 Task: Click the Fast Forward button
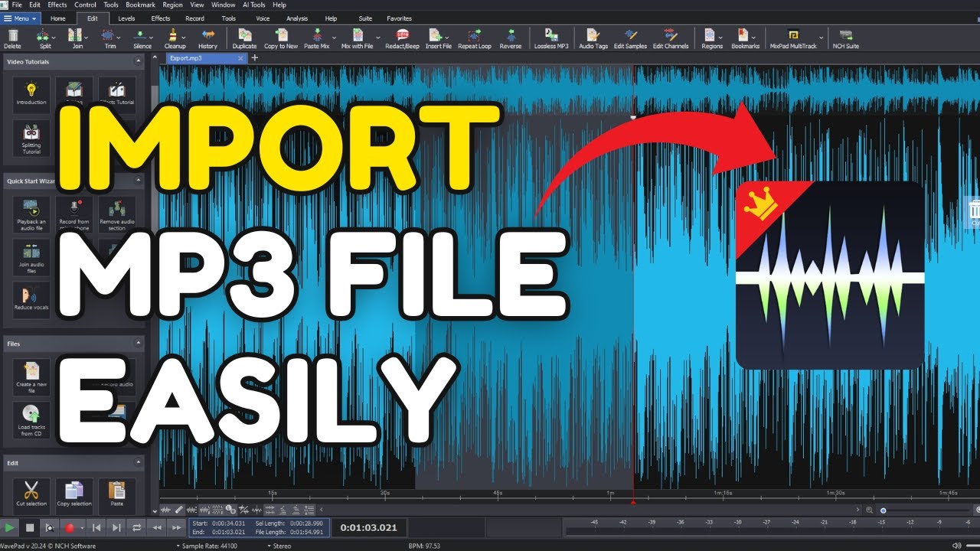coord(177,527)
